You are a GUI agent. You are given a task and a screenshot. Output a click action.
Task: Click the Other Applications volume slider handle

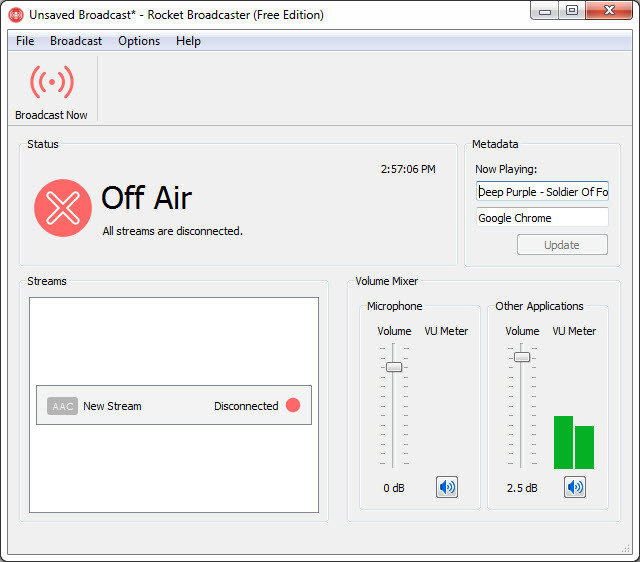pyautogui.click(x=522, y=357)
